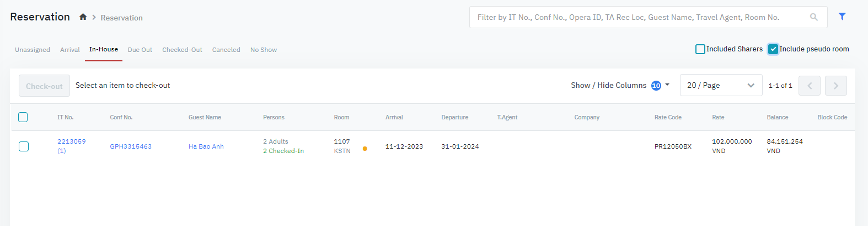Tick the select-all header checkbox
Viewport: 868px width, 226px height.
(23, 117)
